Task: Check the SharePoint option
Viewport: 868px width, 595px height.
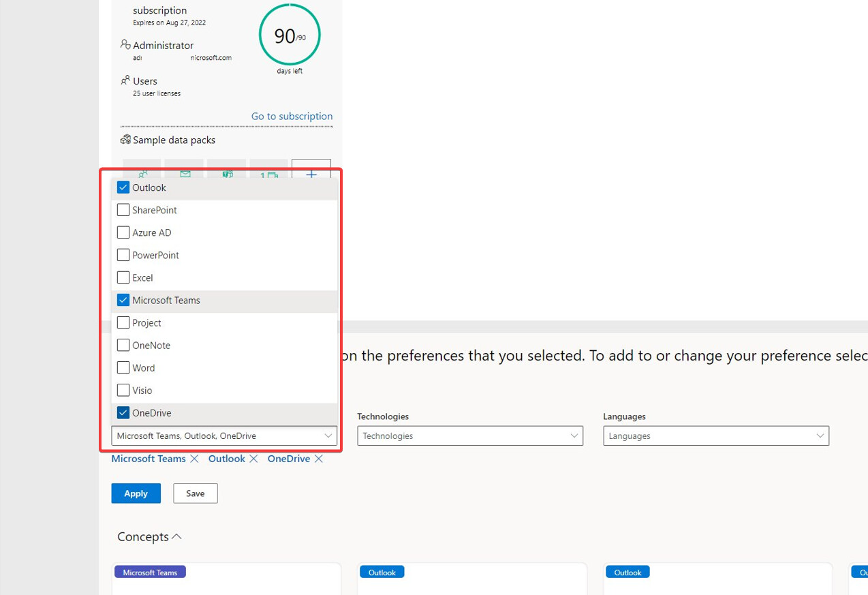Action: click(123, 210)
